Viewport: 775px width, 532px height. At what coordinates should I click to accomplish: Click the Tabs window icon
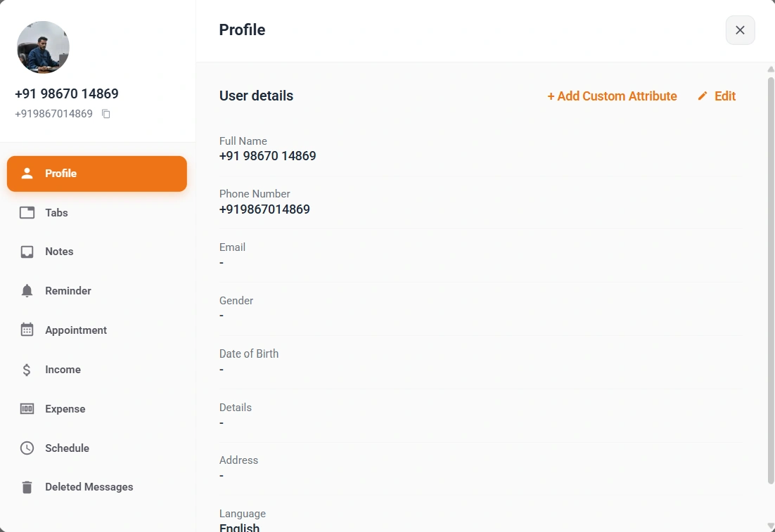click(x=27, y=212)
